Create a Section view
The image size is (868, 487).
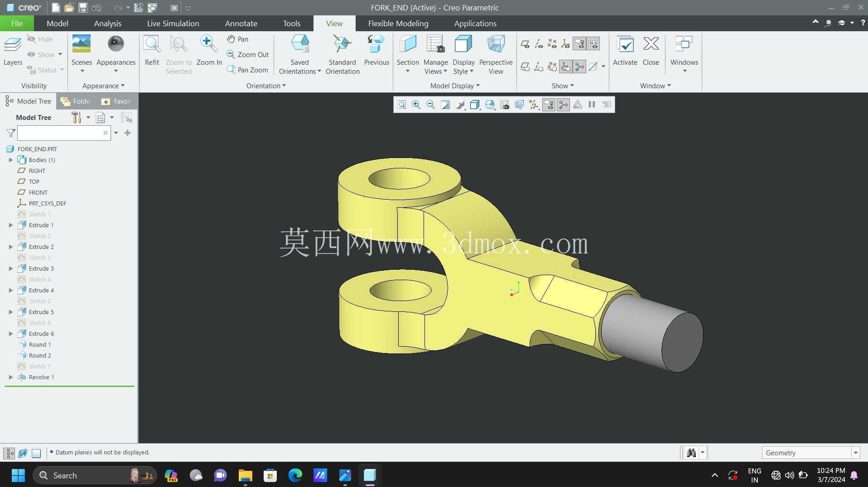(x=408, y=53)
